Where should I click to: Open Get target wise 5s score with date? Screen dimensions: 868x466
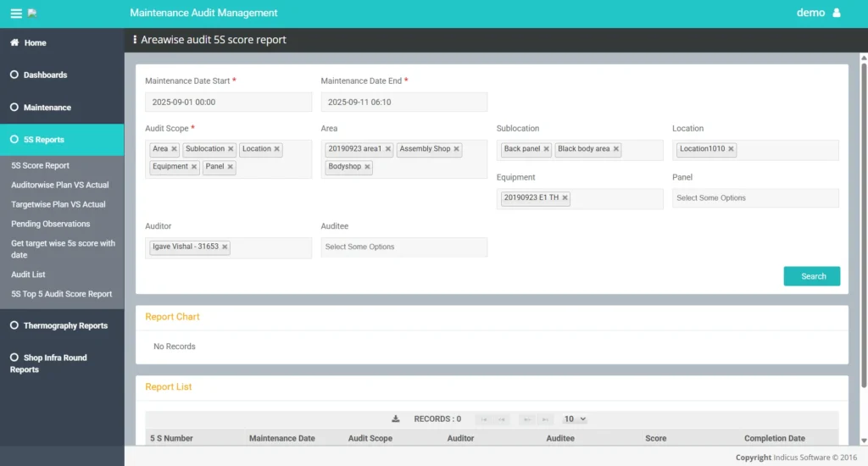[63, 249]
